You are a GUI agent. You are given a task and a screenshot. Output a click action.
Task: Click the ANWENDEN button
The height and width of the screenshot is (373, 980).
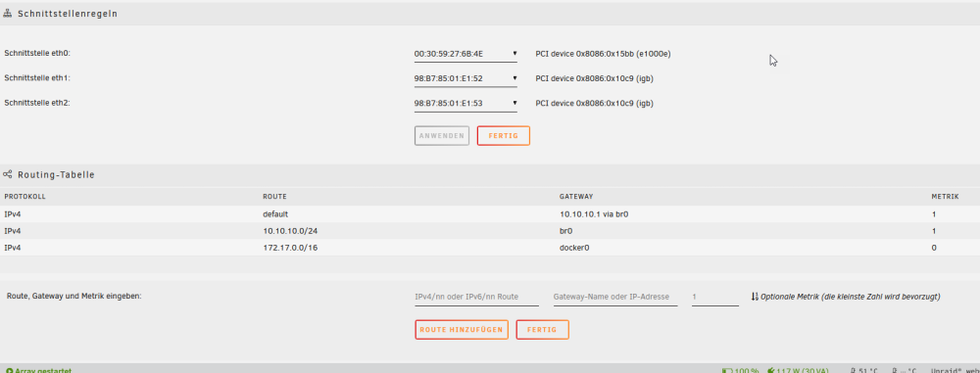[442, 135]
